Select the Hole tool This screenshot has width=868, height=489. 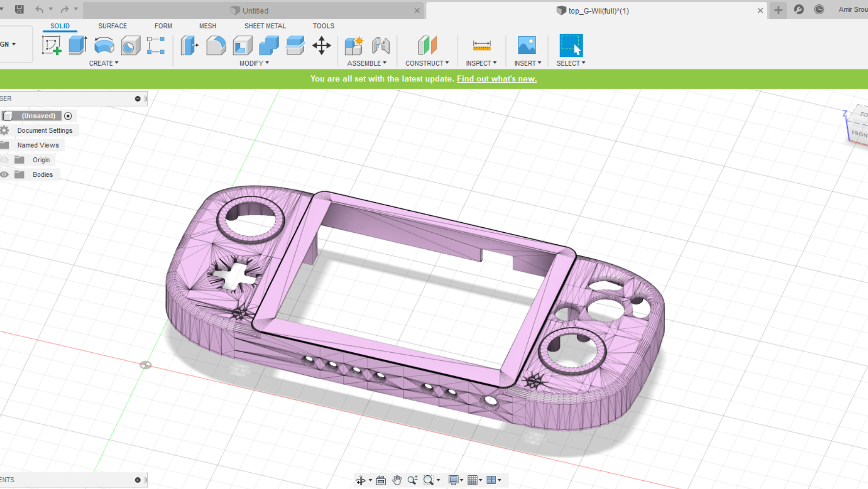[x=130, y=46]
